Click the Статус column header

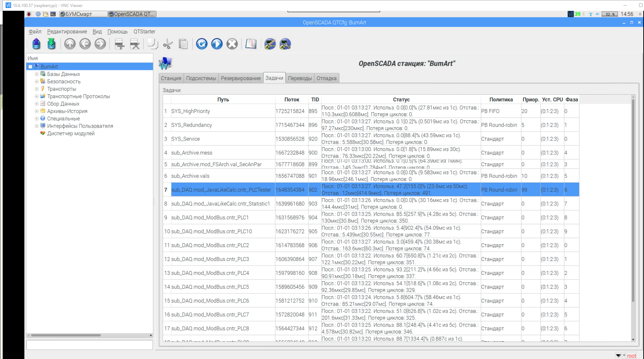pos(401,99)
